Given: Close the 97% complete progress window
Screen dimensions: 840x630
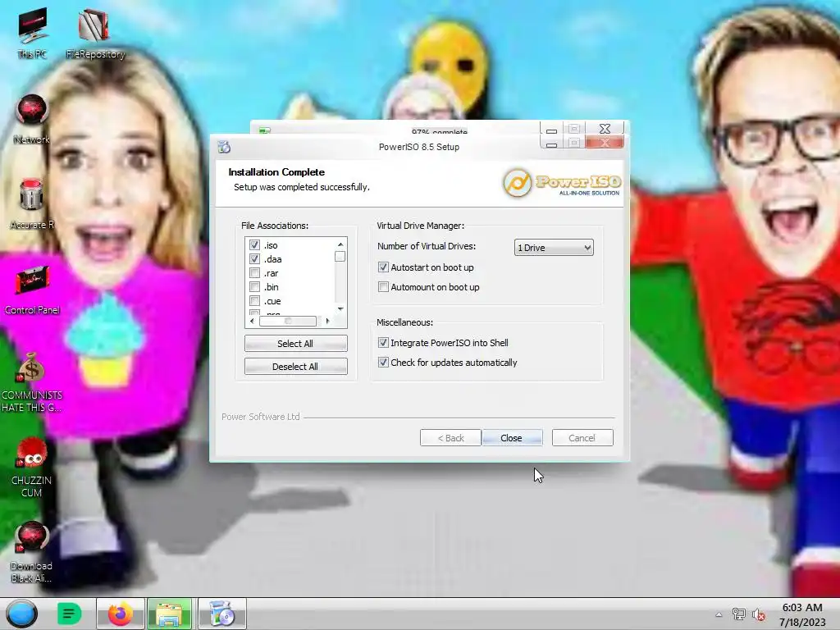Looking at the screenshot, I should pyautogui.click(x=605, y=129).
